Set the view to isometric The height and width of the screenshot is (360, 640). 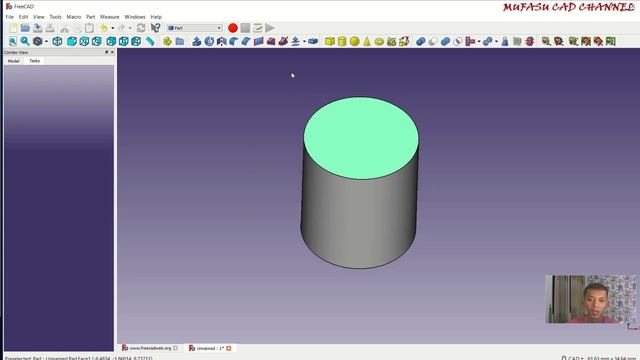point(57,41)
